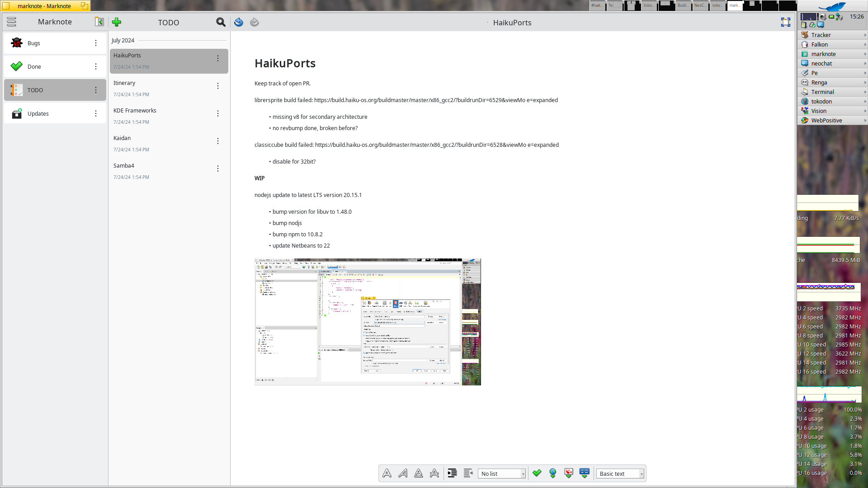Toggle underline formatting
The height and width of the screenshot is (488, 868).
(419, 473)
